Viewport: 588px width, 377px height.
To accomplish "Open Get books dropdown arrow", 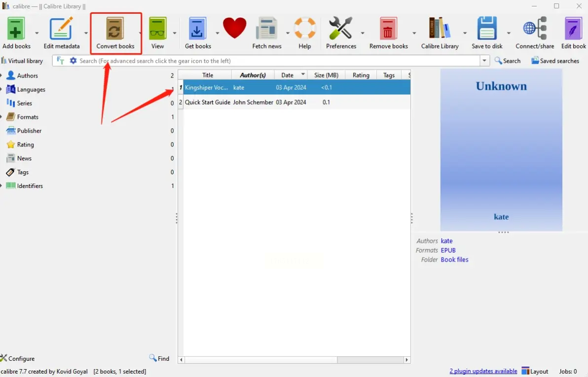I will (217, 34).
